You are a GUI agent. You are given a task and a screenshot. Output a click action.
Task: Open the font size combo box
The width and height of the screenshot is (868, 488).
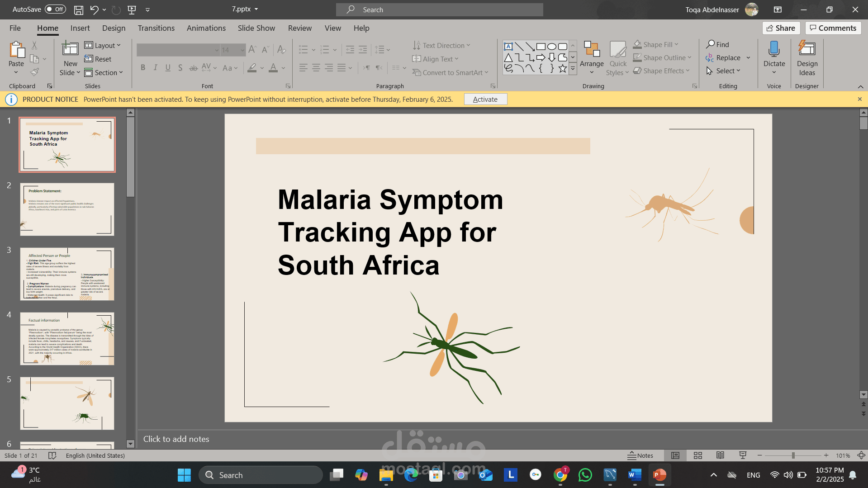(233, 50)
